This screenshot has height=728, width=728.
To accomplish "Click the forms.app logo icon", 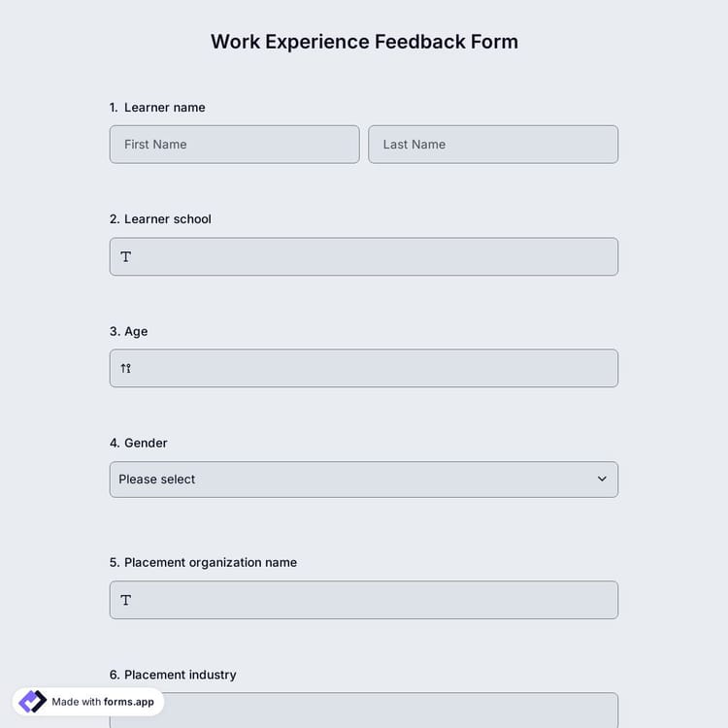I will 33,702.
